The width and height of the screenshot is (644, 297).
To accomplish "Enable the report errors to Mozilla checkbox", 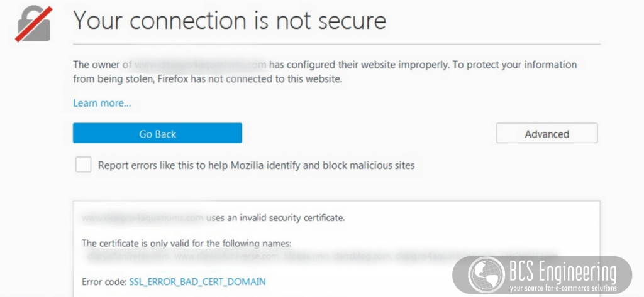I will point(84,165).
